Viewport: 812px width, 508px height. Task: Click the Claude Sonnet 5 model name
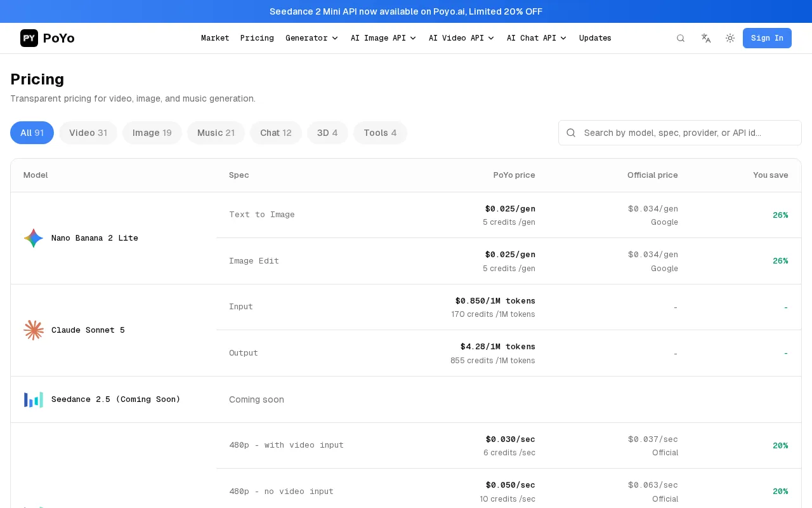(88, 330)
